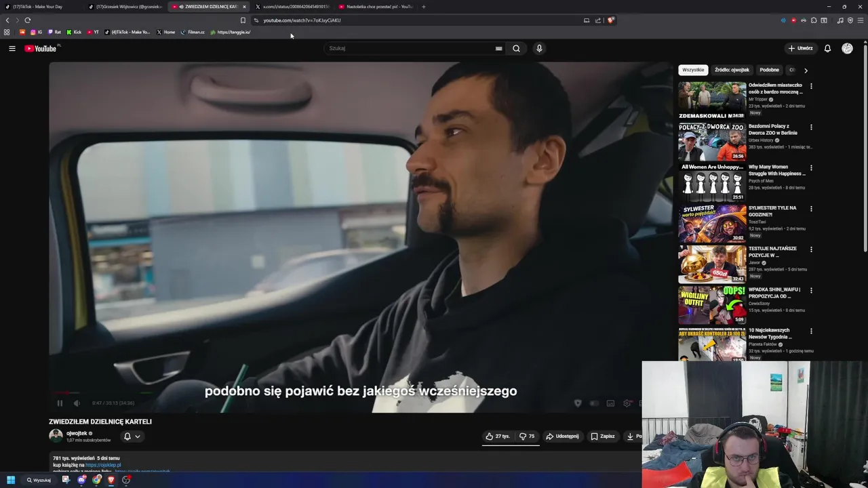Mute the video with the volume icon
The width and height of the screenshot is (868, 488).
[x=77, y=403]
